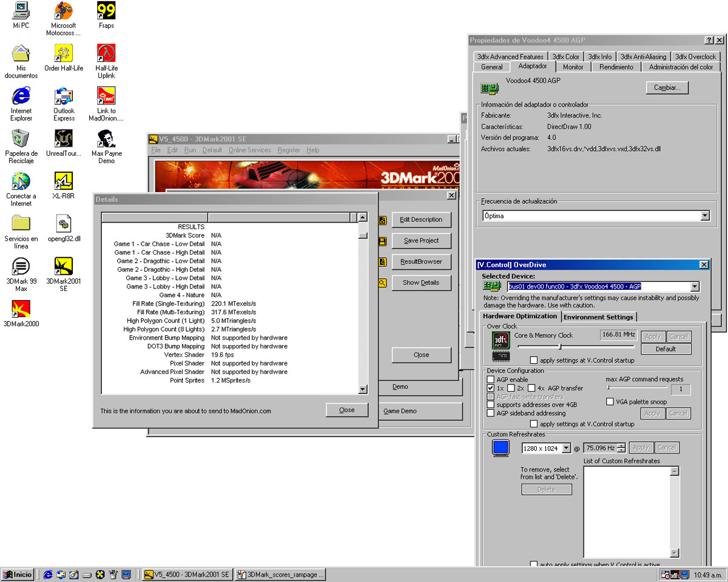Screen dimensions: 728x582
Task: Launch Outlook Express from the Quick Launch bar
Action: pyautogui.click(x=61, y=574)
